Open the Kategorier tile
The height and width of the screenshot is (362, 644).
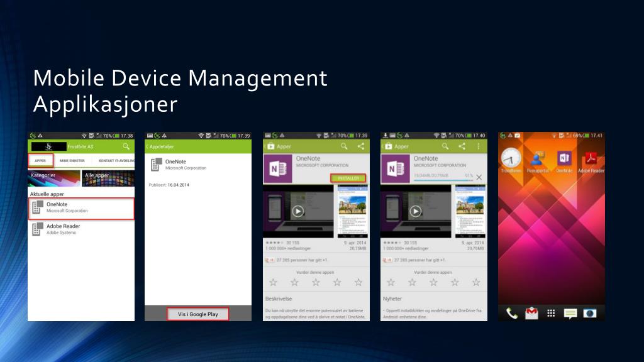[x=54, y=178]
